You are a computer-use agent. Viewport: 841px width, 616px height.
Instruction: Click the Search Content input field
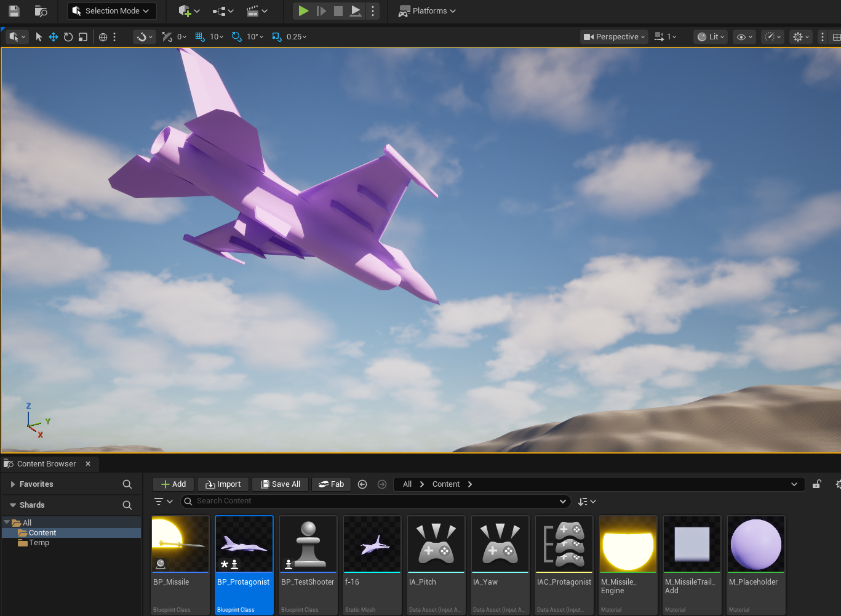click(375, 502)
